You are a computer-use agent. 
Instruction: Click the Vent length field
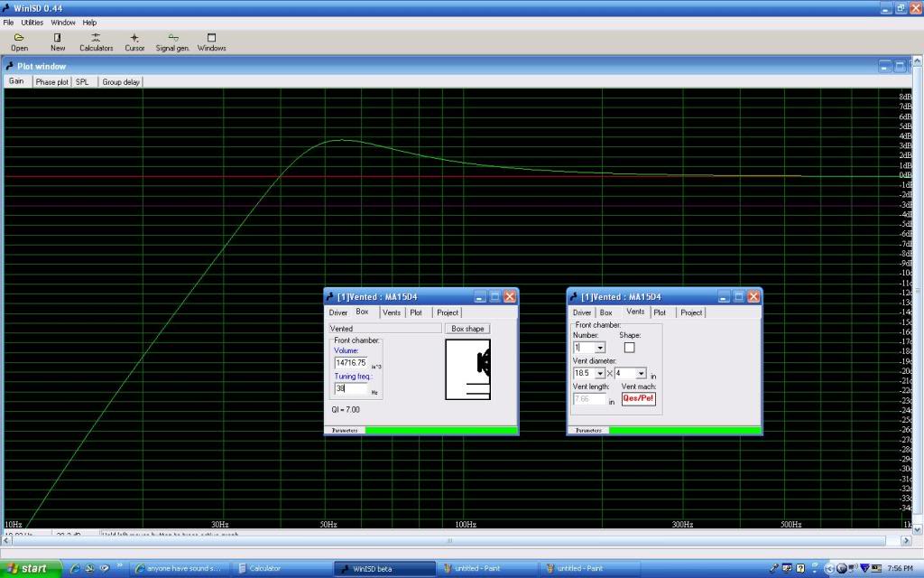tap(589, 399)
